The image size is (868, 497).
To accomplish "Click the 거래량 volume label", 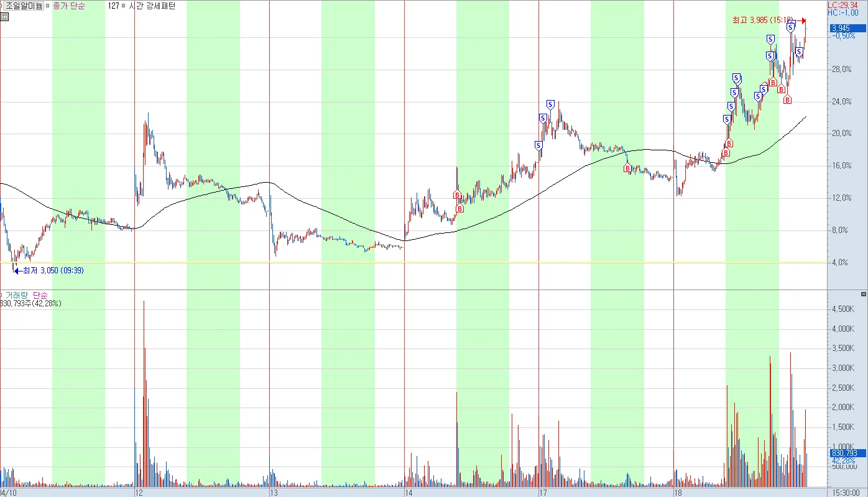I will click(x=17, y=295).
